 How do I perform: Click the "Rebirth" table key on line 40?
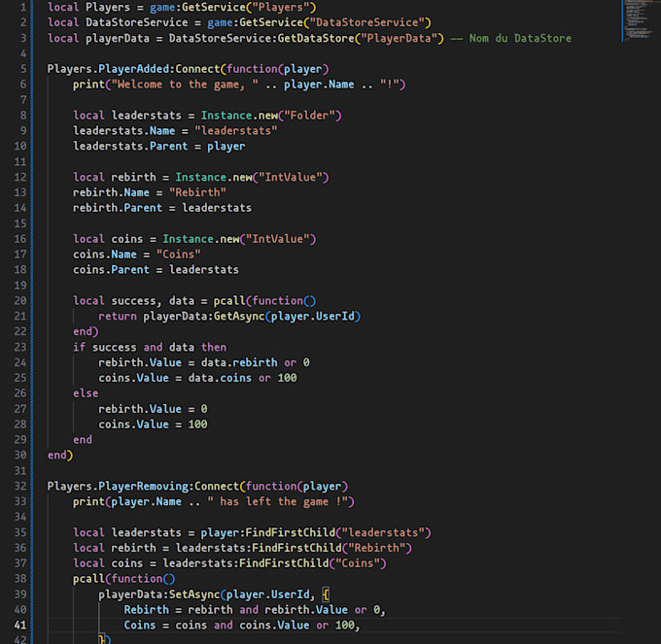pos(146,610)
